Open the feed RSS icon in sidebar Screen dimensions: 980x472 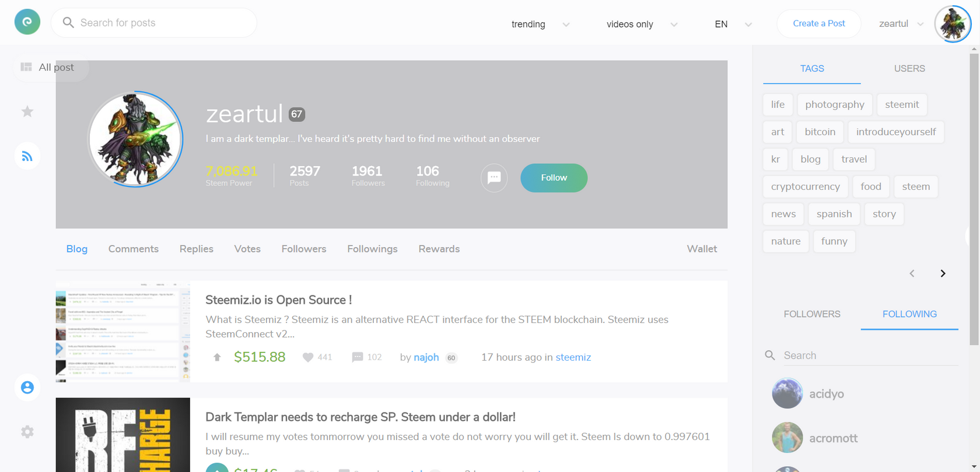(x=27, y=156)
